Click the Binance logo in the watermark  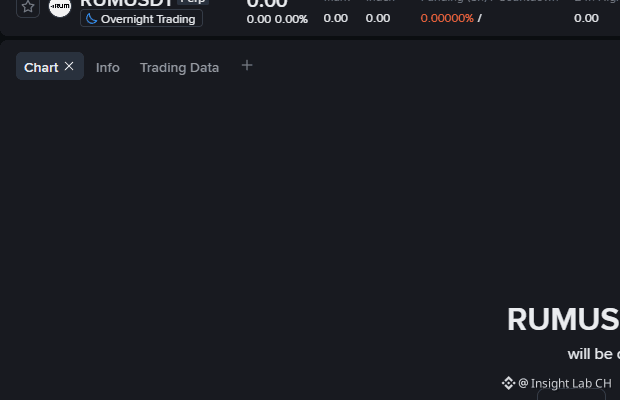(x=508, y=383)
